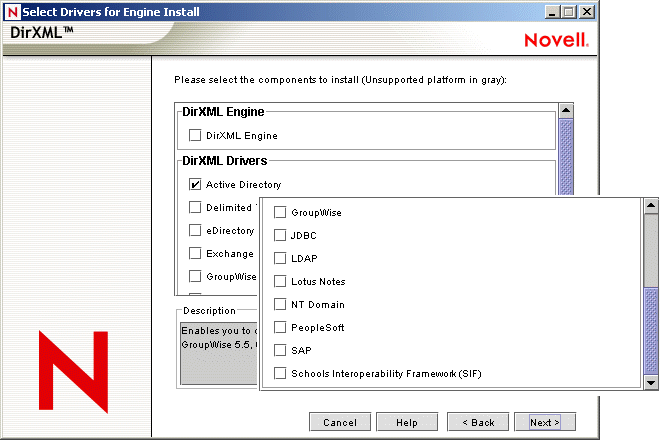Viewport: 660px width, 441px height.
Task: Tick the eDirectory driver checkbox
Action: [195, 230]
